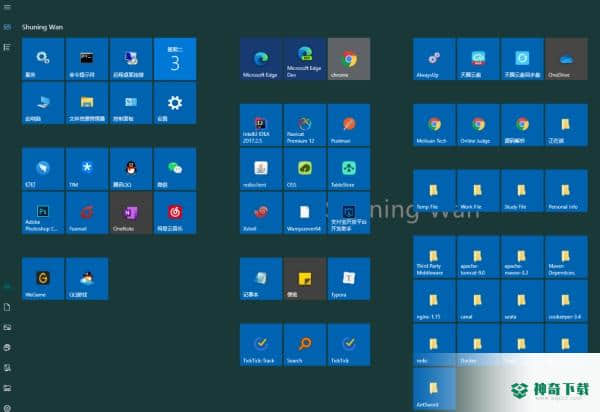
Task: Expand the Start menu hamburger button
Action: coord(7,7)
